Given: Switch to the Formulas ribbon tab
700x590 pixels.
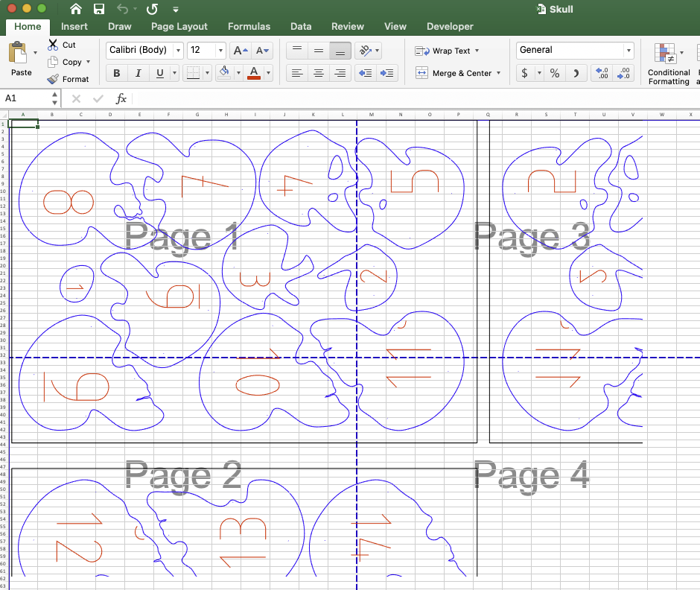Looking at the screenshot, I should [249, 26].
